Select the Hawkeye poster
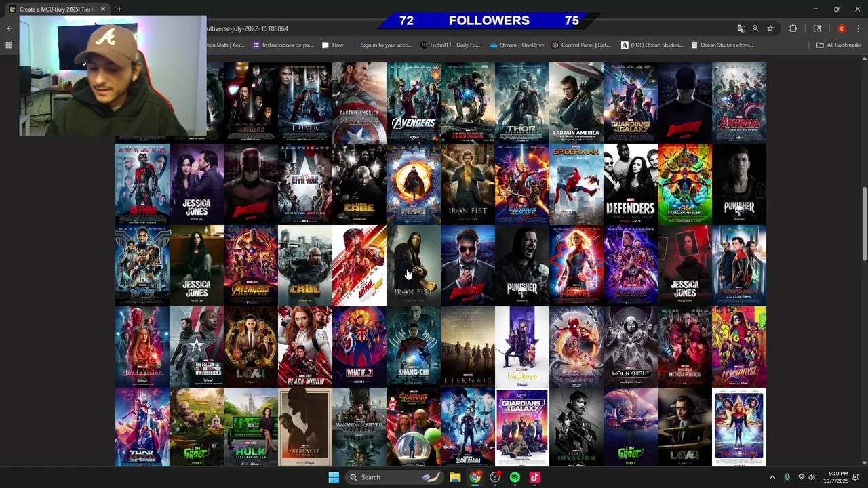The width and height of the screenshot is (868, 488). (x=522, y=347)
